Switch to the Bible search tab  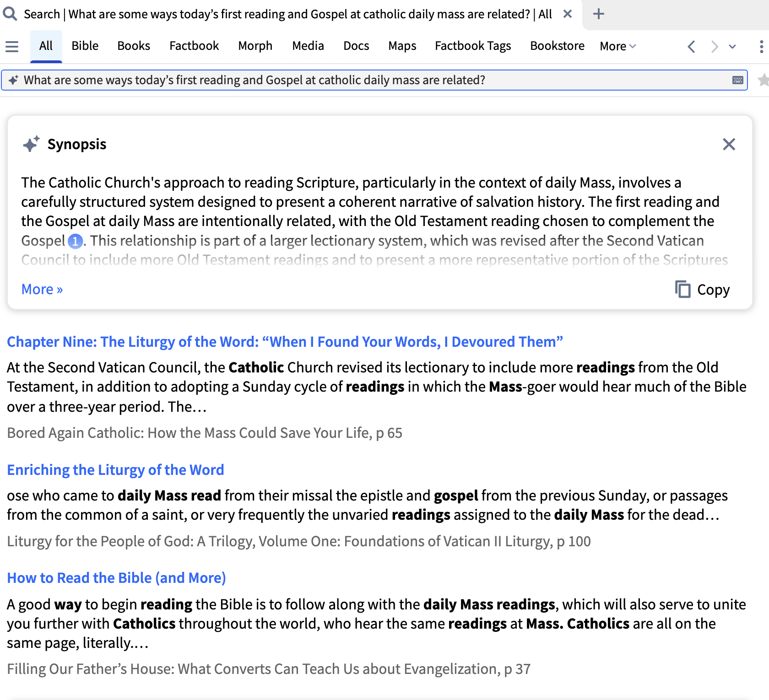point(85,46)
